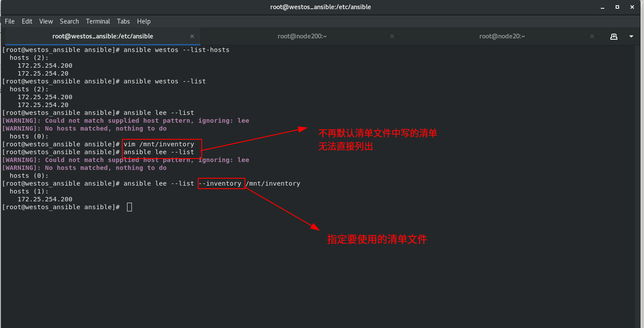Open the Search menu
Screen dimensions: 644x328
[69, 21]
